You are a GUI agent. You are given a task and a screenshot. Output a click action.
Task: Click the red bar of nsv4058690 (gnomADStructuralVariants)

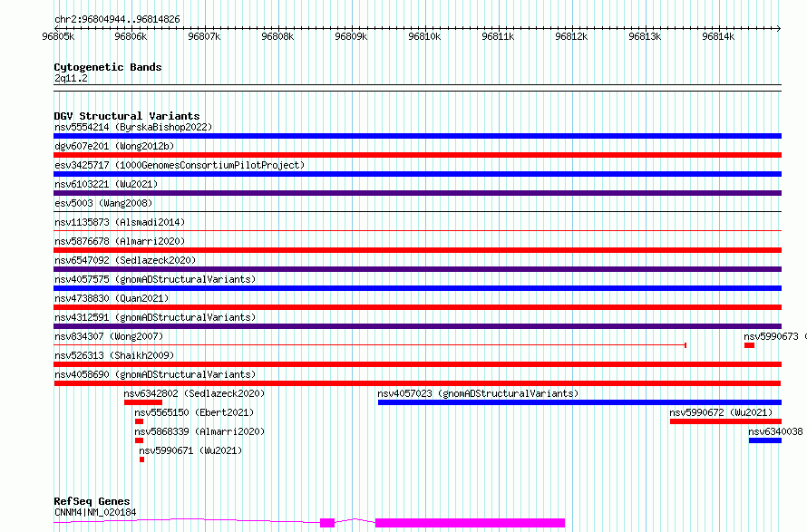pos(417,383)
